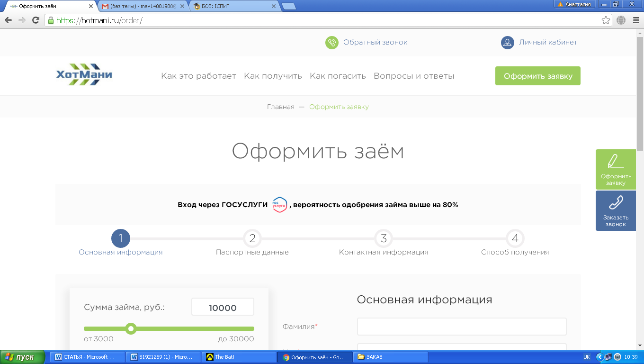Close the БОЗ: ІСПИТ tab
The width and height of the screenshot is (644, 364).
click(x=273, y=6)
